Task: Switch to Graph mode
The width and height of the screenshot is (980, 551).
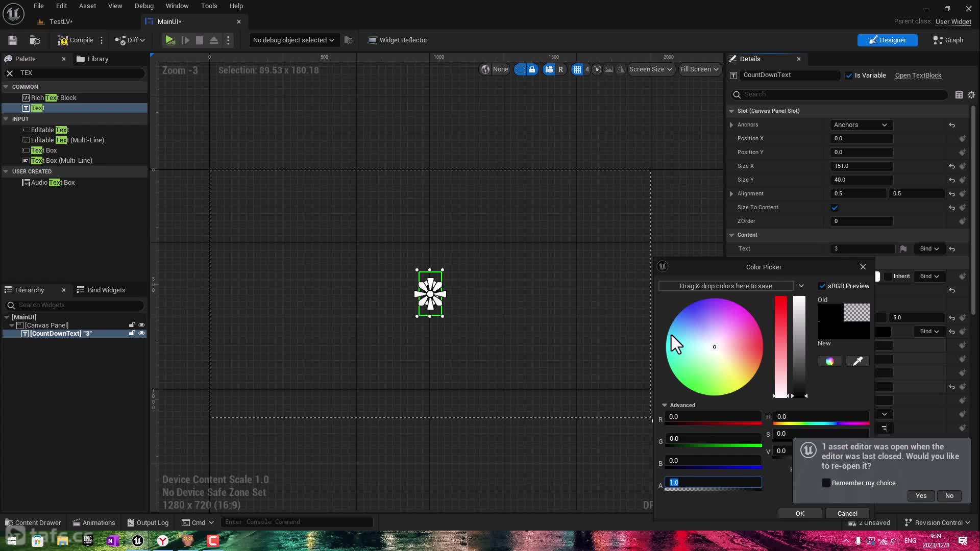Action: click(948, 40)
